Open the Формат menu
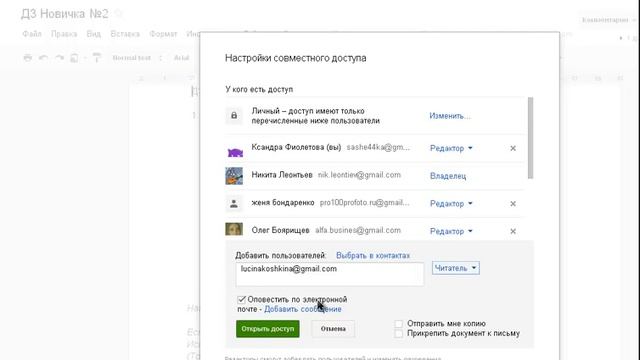 [163, 34]
